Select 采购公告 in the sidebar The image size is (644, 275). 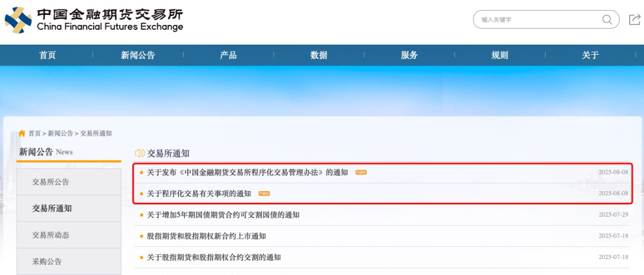69,261
